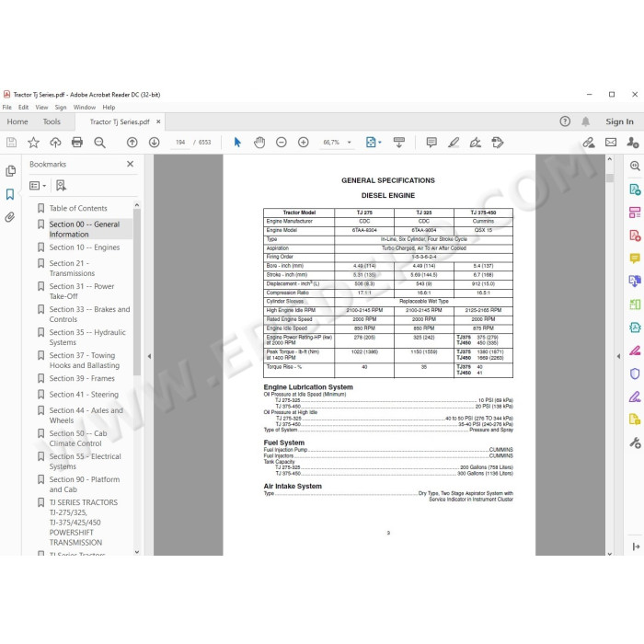Add a sticky note comment

click(431, 143)
